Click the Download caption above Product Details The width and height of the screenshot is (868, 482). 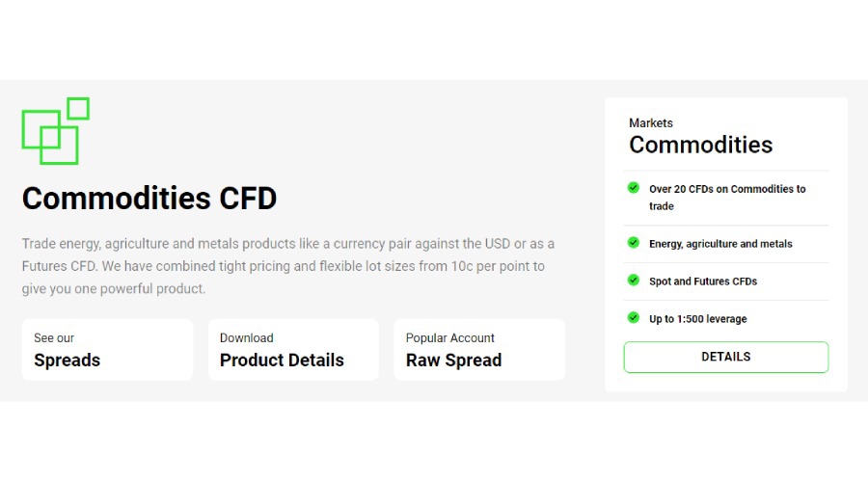coord(247,338)
